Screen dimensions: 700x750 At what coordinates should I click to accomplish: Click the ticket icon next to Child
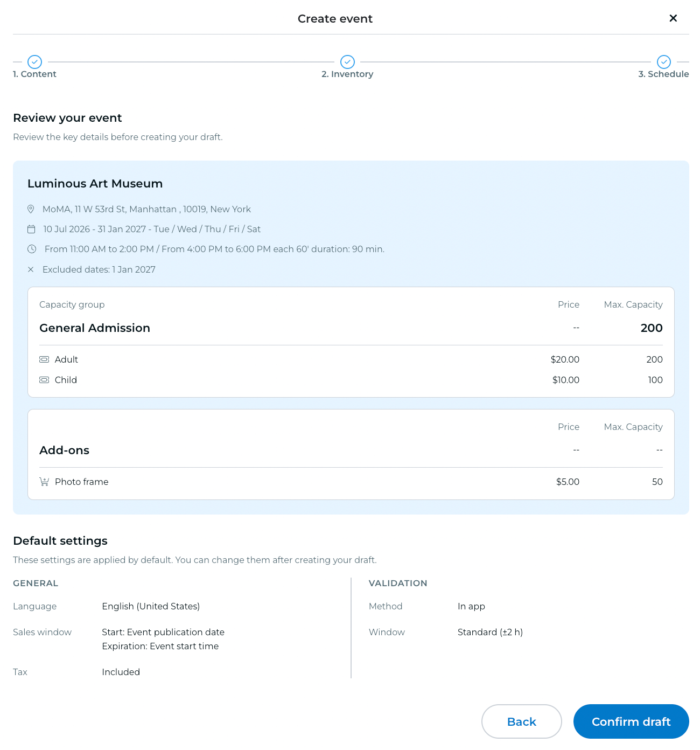pyautogui.click(x=44, y=380)
